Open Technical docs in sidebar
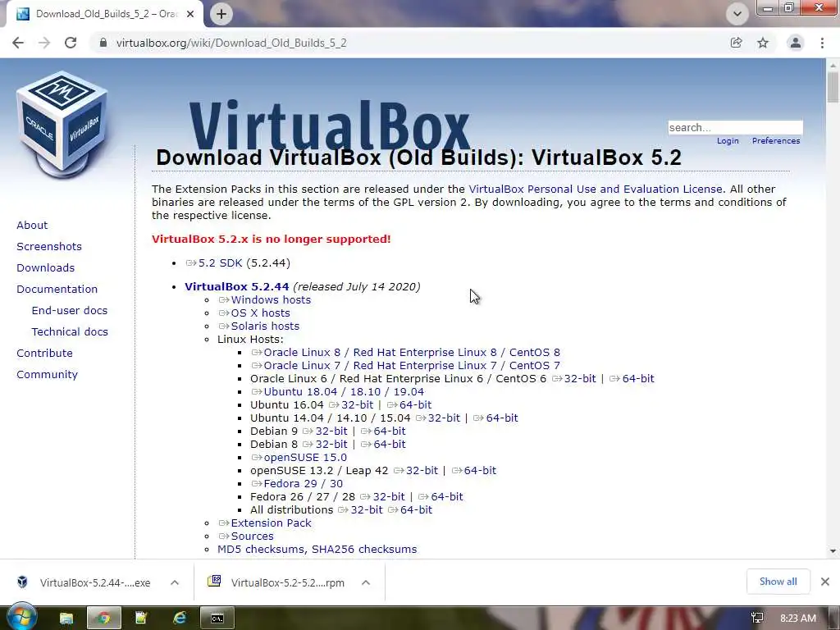 tap(70, 332)
